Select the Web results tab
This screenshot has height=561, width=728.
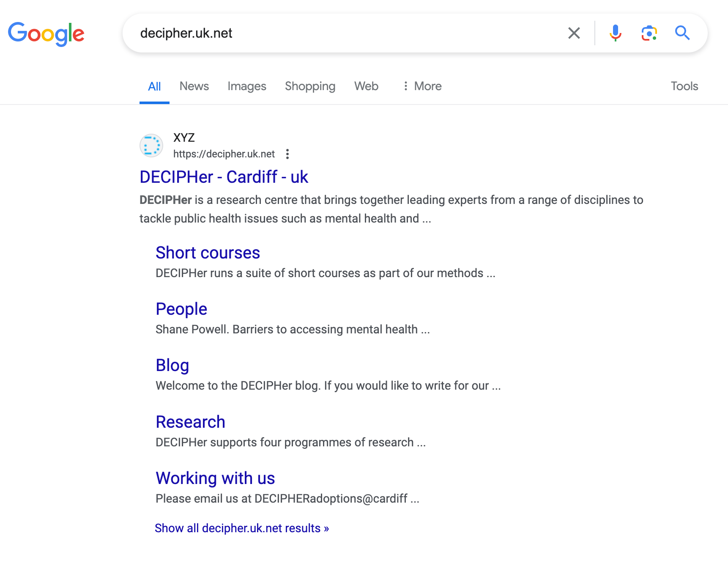click(366, 86)
